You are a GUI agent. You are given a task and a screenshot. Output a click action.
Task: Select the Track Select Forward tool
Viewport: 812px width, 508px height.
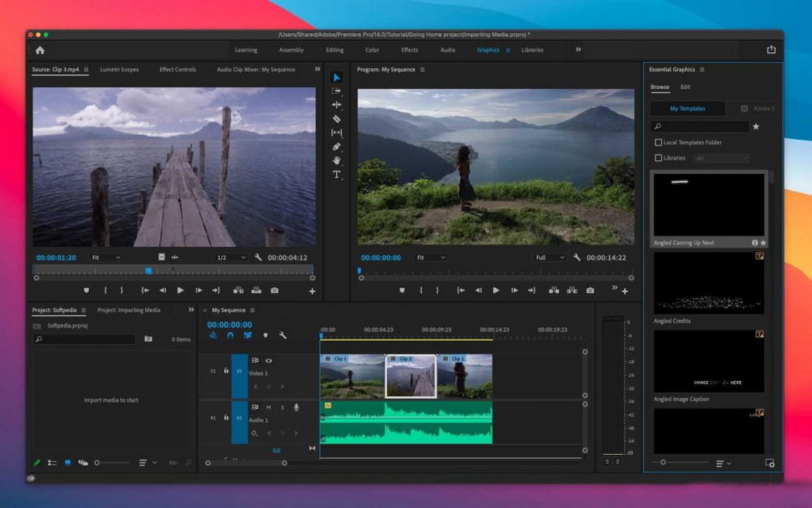(337, 91)
